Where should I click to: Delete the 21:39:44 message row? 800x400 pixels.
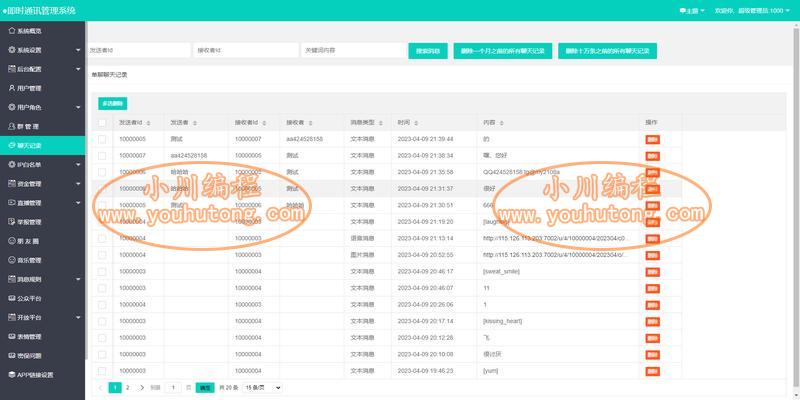click(652, 139)
